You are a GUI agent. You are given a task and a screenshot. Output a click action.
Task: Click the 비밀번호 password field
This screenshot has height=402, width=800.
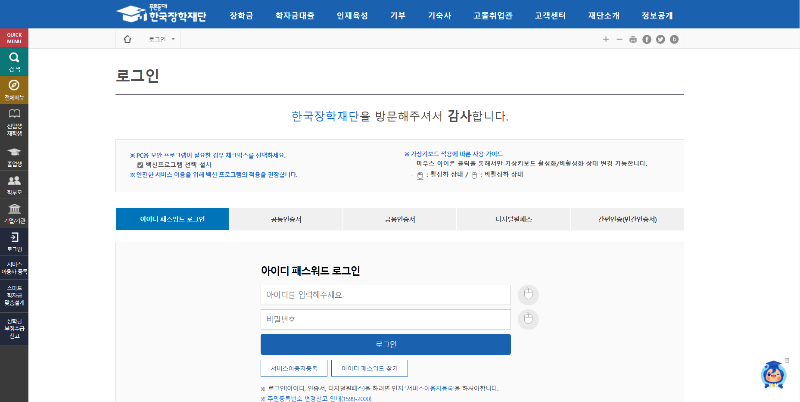click(x=386, y=320)
